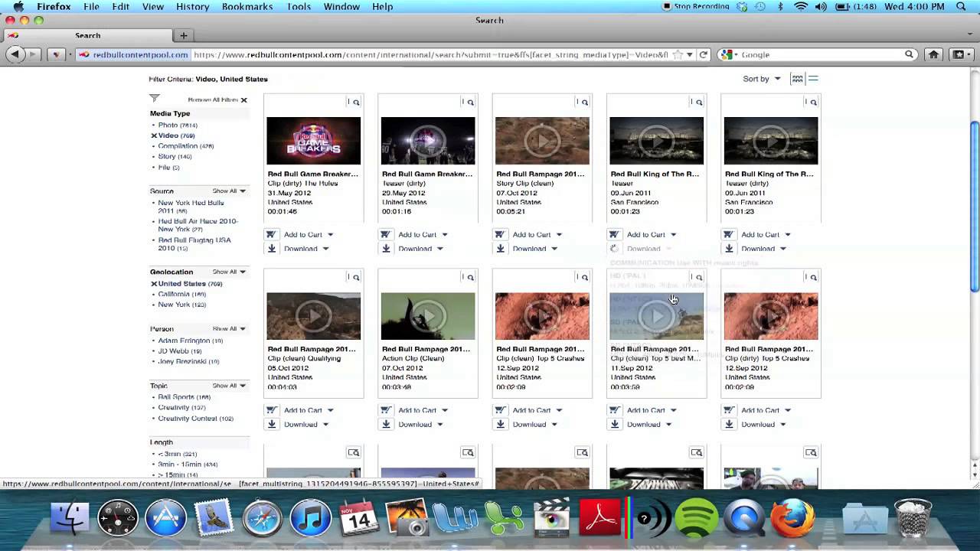Viewport: 980px width, 551px height.
Task: Open iTunes from the Dock
Action: point(310,518)
